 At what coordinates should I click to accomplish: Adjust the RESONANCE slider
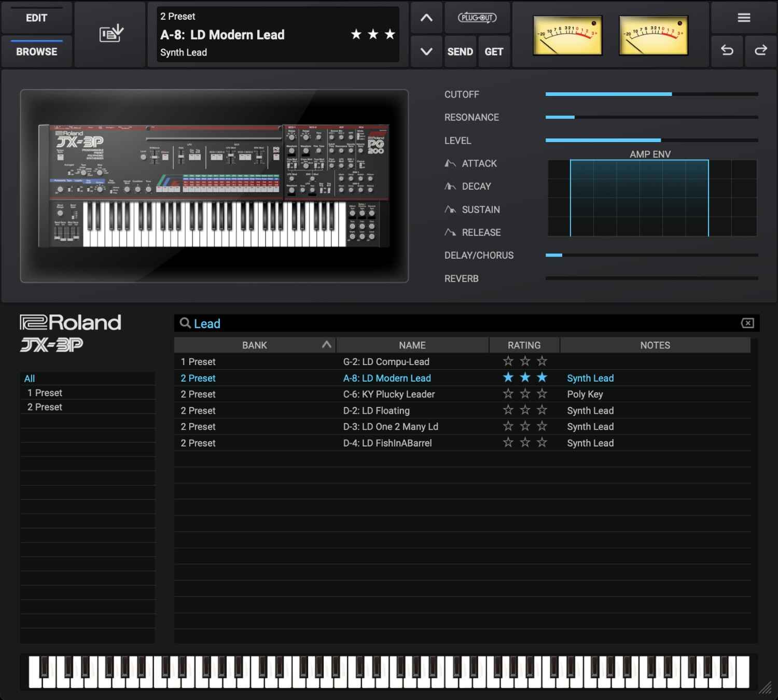[651, 117]
